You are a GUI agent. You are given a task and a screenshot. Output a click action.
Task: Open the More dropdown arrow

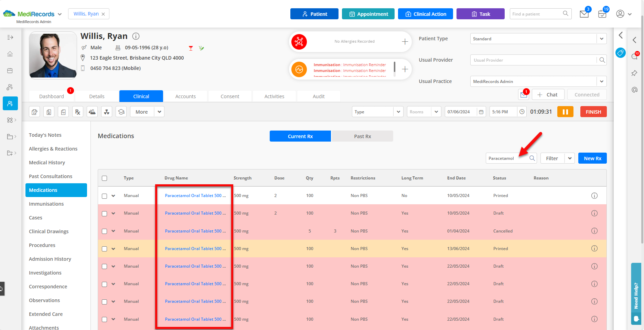coord(159,112)
